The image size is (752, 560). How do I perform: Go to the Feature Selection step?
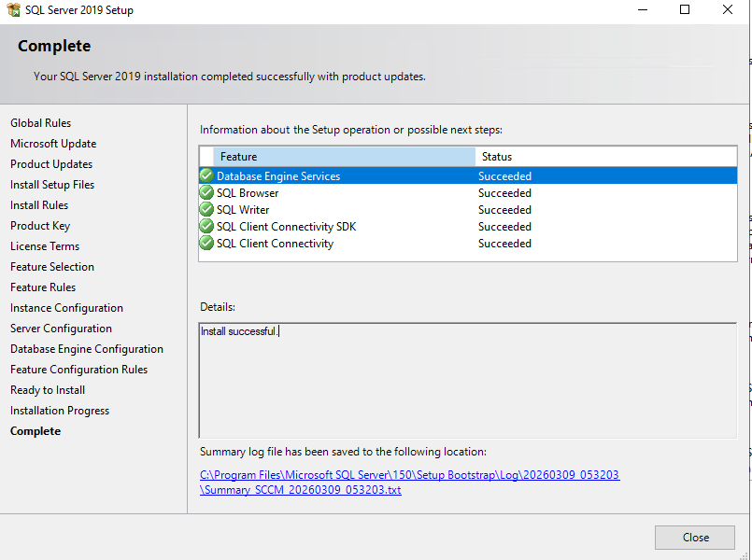click(x=52, y=267)
